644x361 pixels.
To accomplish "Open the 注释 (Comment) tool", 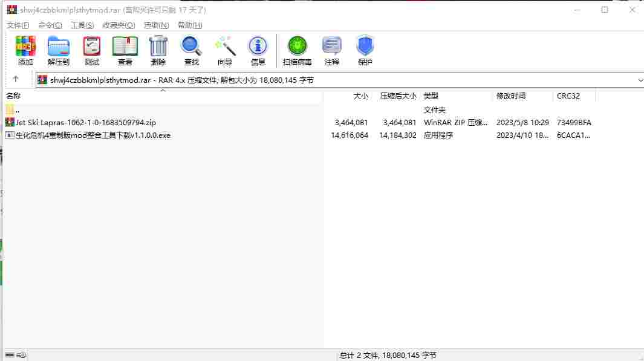I will tap(331, 50).
